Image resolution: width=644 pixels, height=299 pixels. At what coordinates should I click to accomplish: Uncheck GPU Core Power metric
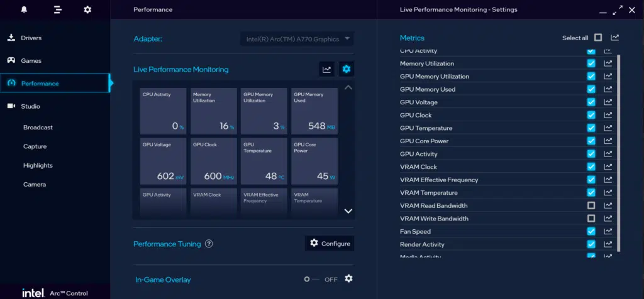pyautogui.click(x=591, y=141)
